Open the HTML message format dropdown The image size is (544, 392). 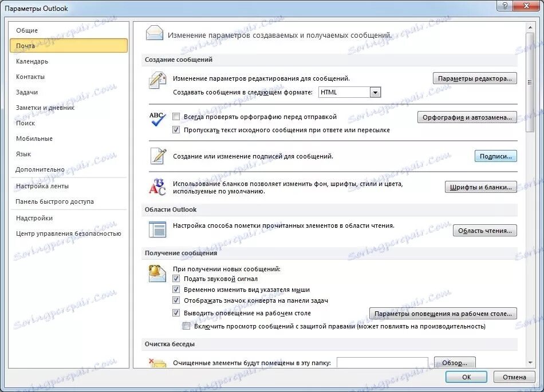375,92
